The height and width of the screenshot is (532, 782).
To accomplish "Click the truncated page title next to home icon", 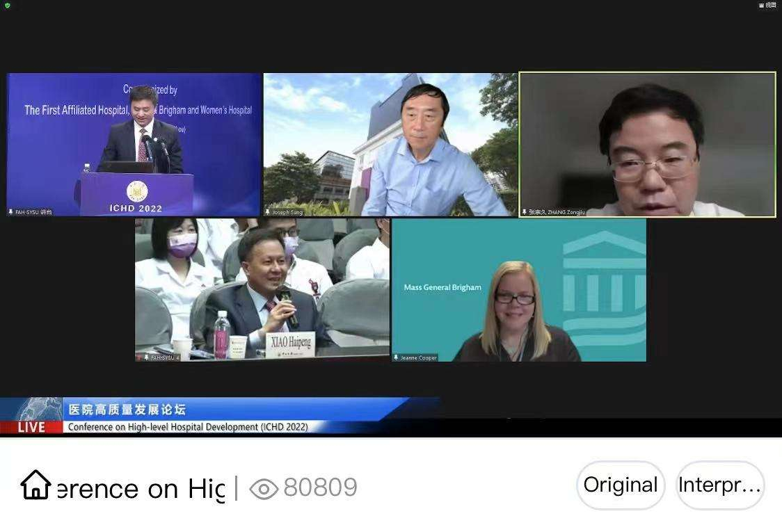I will tap(141, 489).
